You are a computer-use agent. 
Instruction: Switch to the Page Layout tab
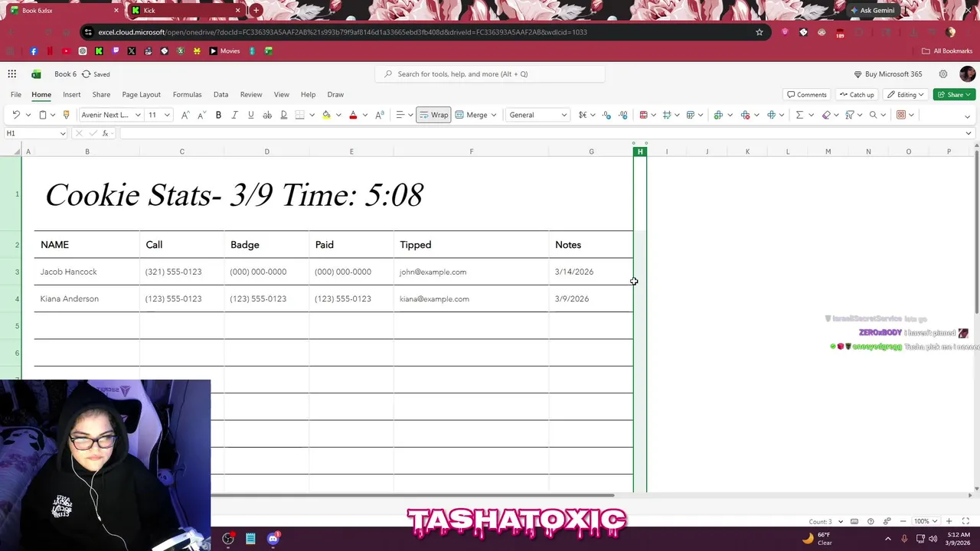click(141, 95)
